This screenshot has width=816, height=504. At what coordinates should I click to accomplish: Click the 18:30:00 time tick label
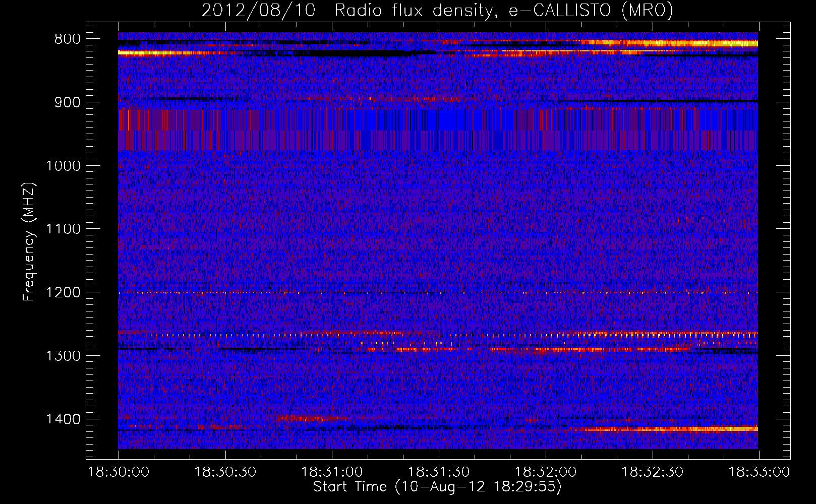click(119, 472)
